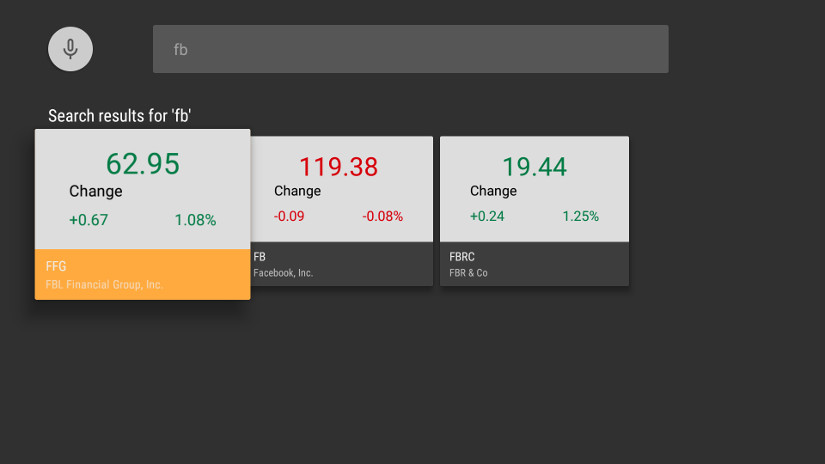Click the 1.25% percent change
This screenshot has height=464, width=825.
(x=580, y=216)
